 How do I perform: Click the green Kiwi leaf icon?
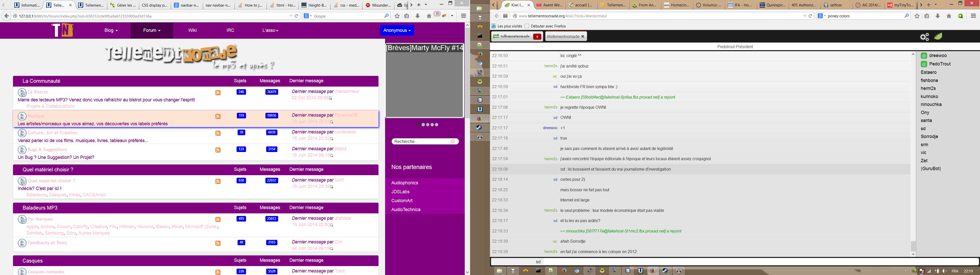[939, 36]
